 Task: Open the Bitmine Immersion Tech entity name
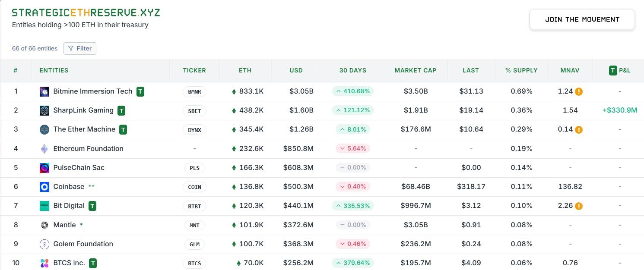pos(93,91)
